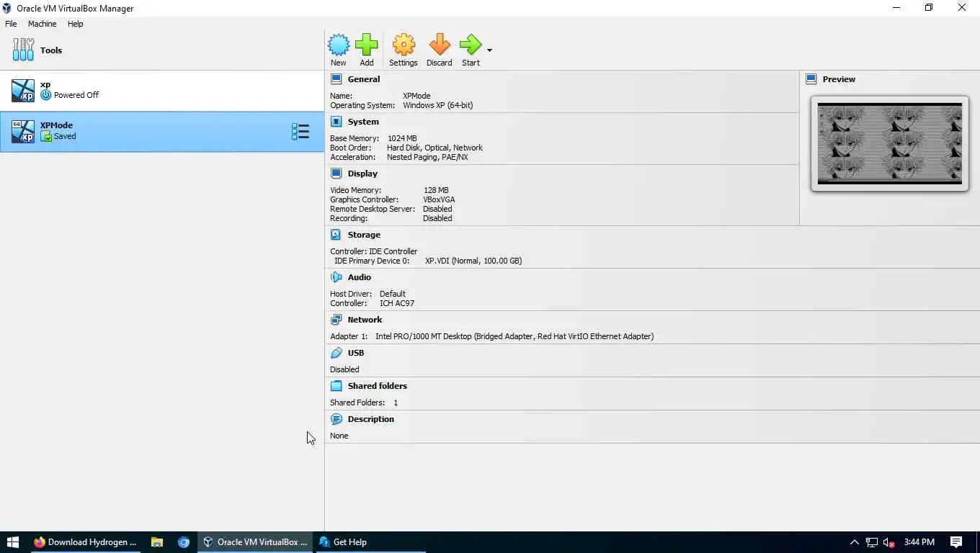Click the USB section icon
The width and height of the screenshot is (980, 553).
click(x=337, y=353)
